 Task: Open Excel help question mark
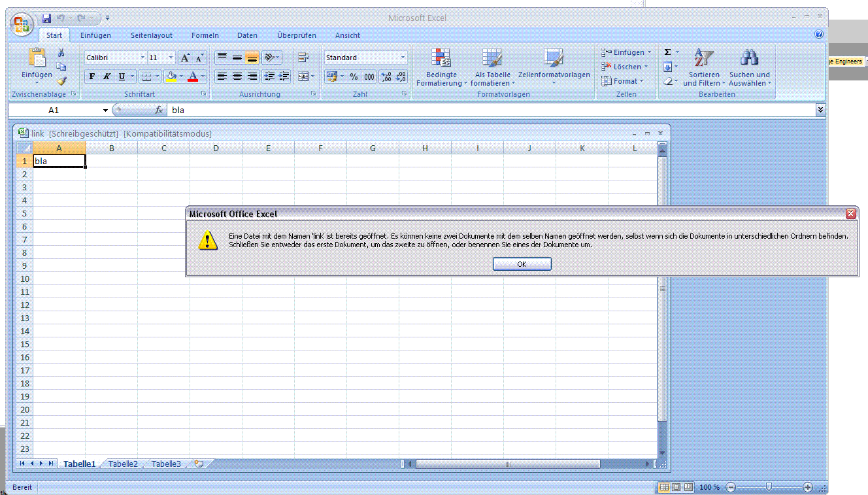click(819, 35)
